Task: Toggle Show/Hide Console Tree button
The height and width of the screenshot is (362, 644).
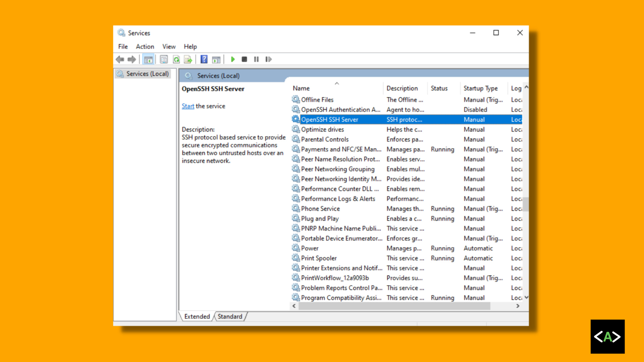Action: (x=148, y=59)
